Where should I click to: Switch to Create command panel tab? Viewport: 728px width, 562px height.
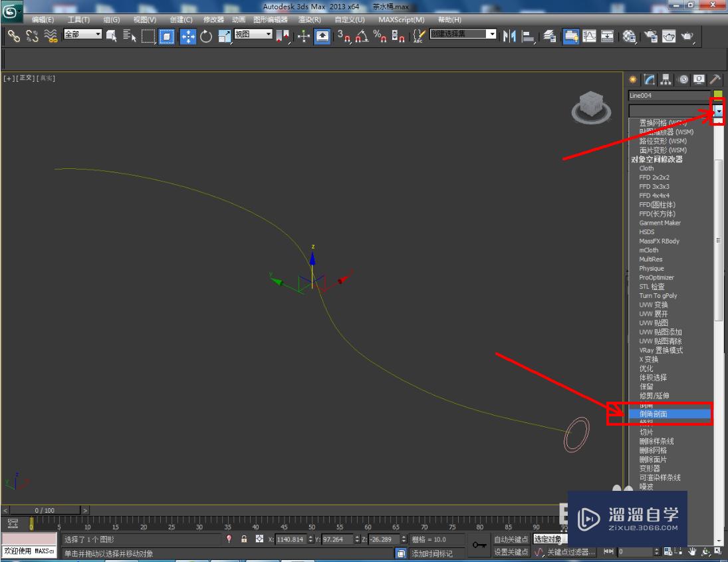pos(633,79)
